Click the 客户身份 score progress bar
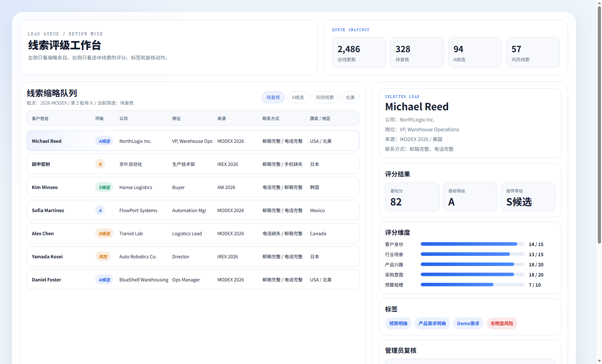 coord(472,244)
